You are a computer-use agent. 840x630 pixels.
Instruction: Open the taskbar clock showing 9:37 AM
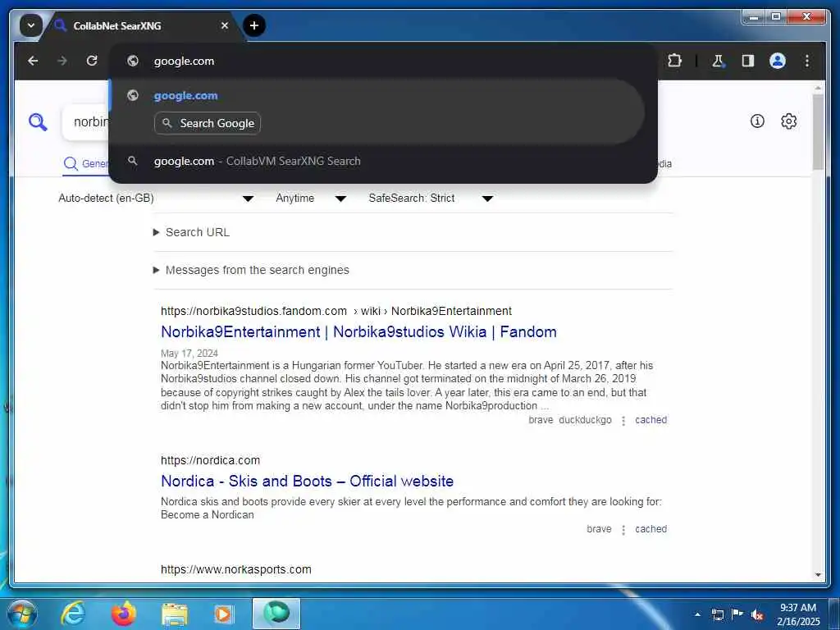798,614
